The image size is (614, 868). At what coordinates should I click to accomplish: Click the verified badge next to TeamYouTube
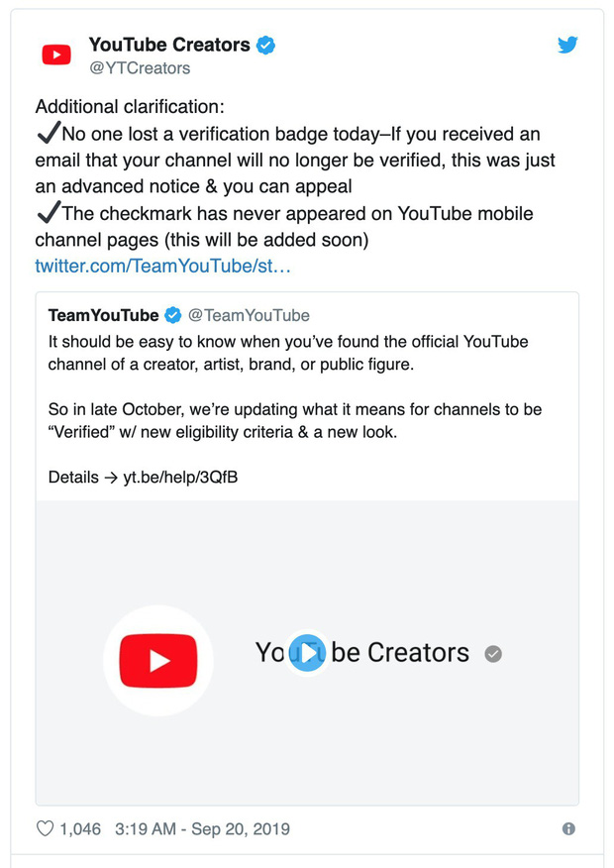coord(172,315)
